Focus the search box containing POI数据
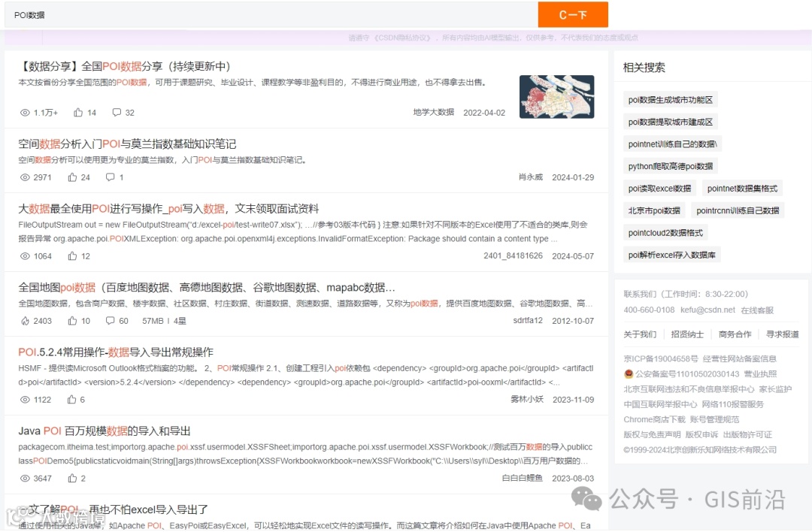This screenshot has height=532, width=812. pos(271,15)
